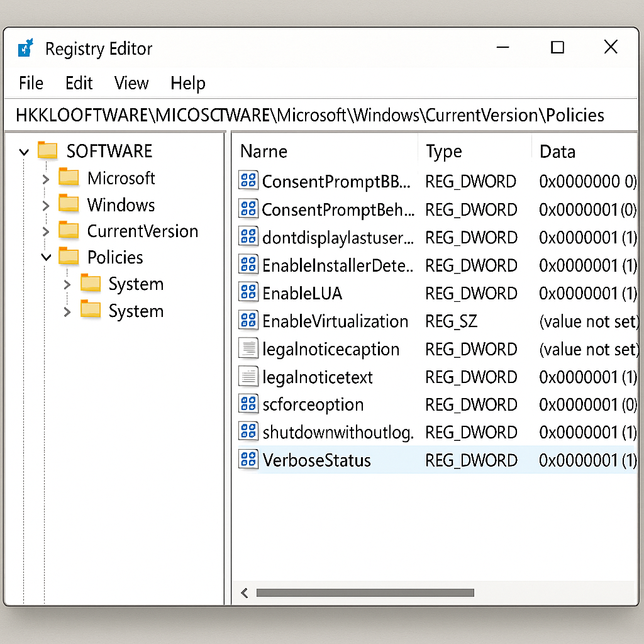This screenshot has height=644, width=644.
Task: Select the EnableLUA value name
Action: (x=303, y=294)
